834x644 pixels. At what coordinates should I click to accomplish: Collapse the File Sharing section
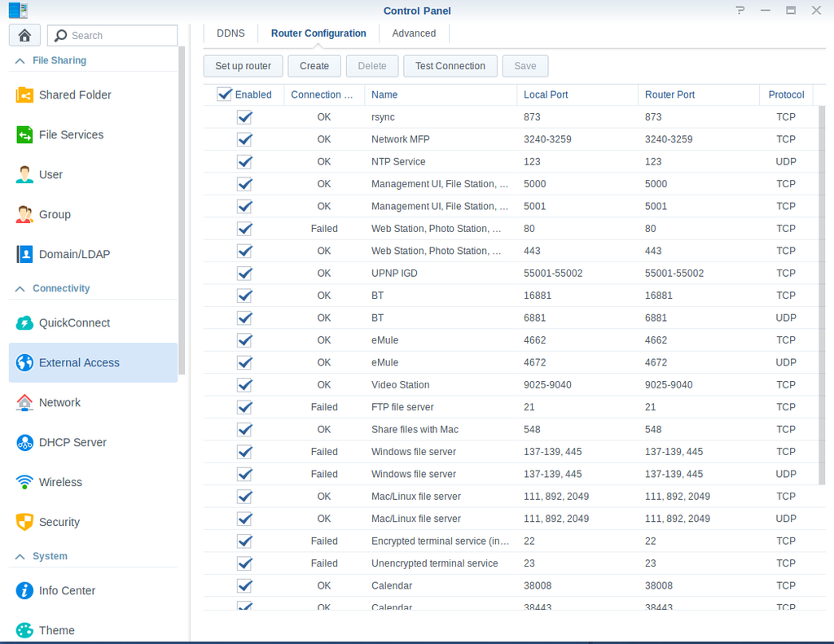[x=20, y=61]
